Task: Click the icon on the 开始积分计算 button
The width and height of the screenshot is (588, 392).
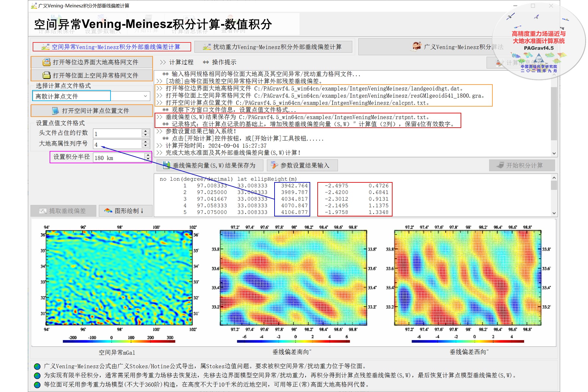Action: coord(500,165)
